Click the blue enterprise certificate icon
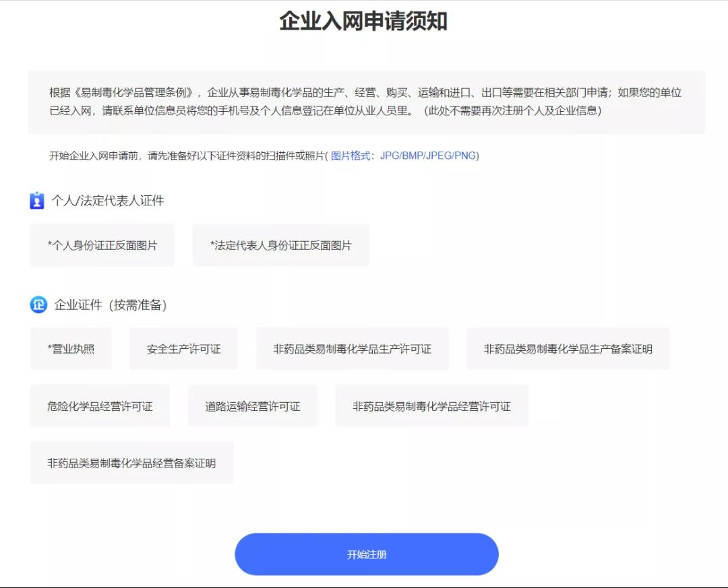 (x=38, y=305)
